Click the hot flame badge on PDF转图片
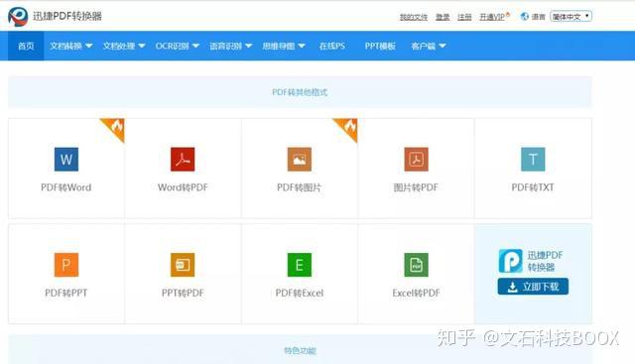This screenshot has height=364, width=635. pyautogui.click(x=349, y=127)
